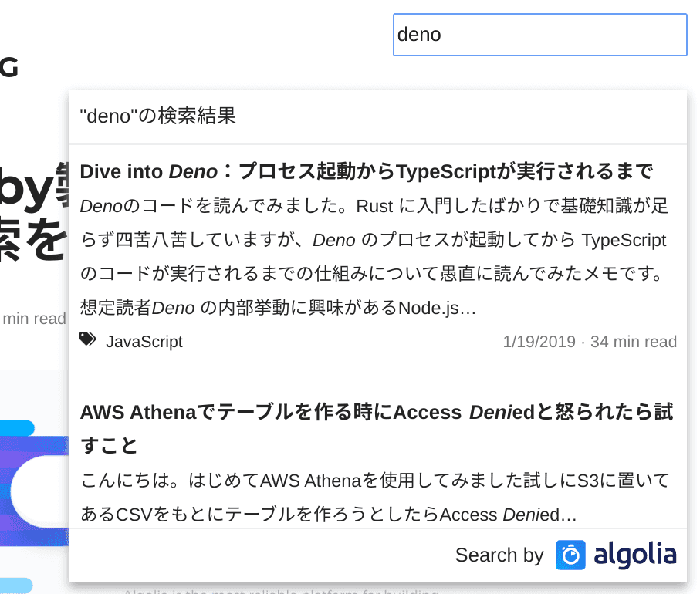Click the "deno"の検索結果 results heading

tap(158, 116)
